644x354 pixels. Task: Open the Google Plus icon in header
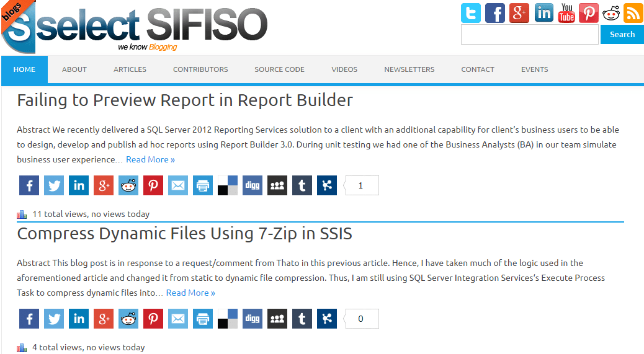519,13
